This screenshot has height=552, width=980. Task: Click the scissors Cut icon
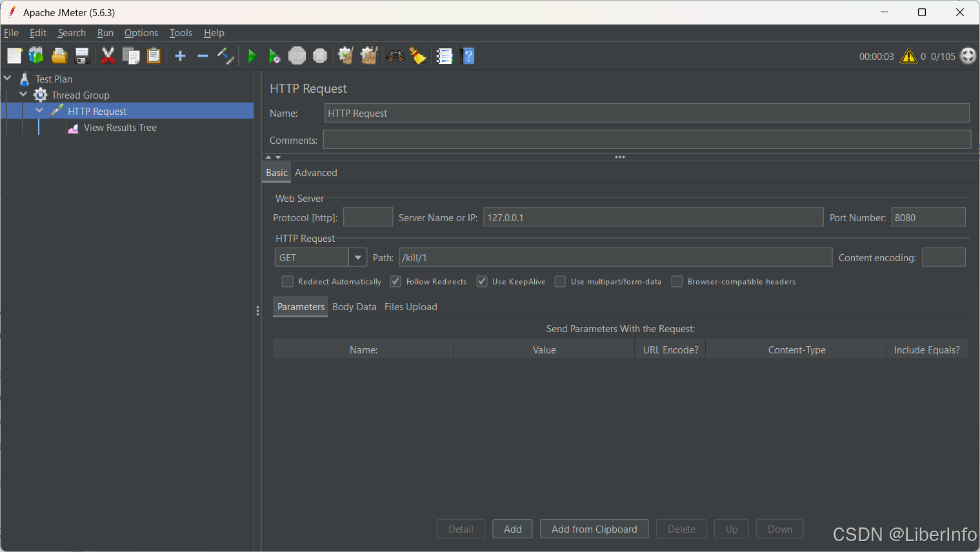pos(108,57)
